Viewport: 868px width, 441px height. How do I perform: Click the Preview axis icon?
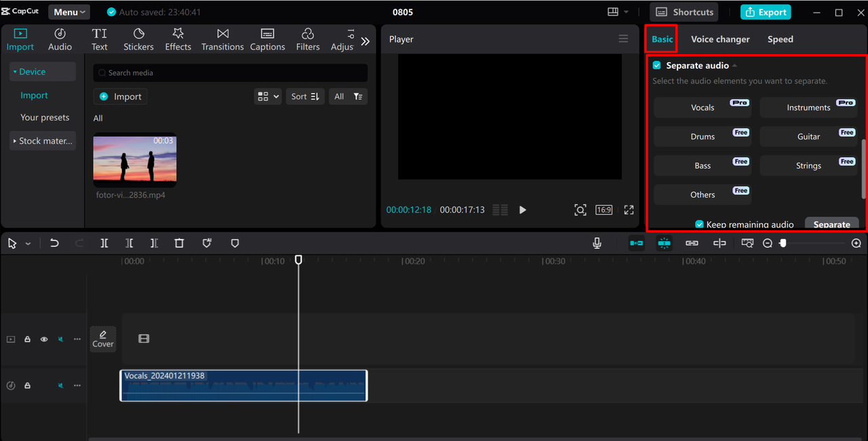click(x=719, y=243)
